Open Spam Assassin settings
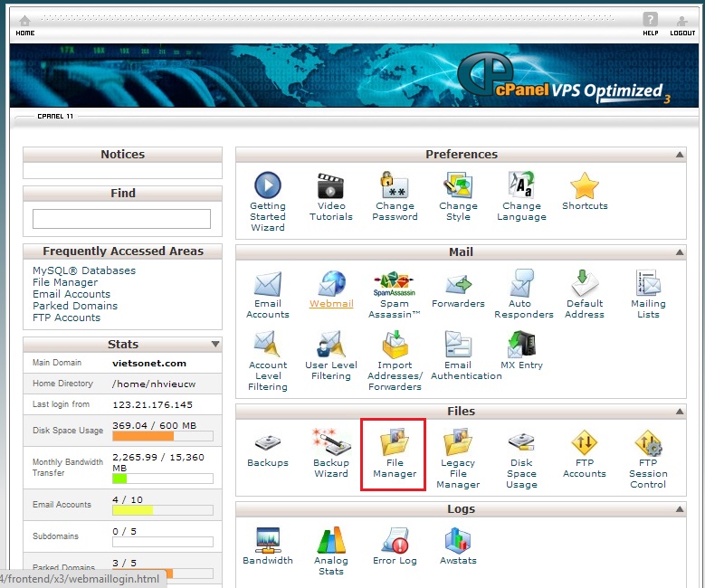 pyautogui.click(x=395, y=295)
